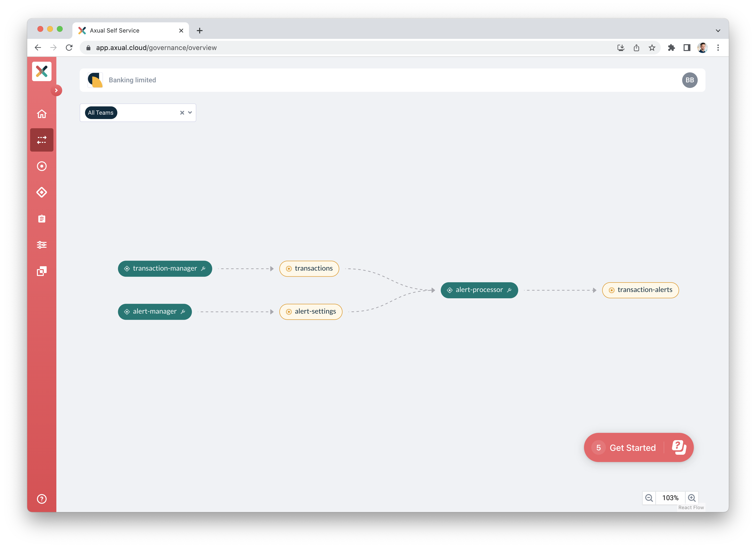
Task: Click the Banking limited organization name
Action: [132, 80]
